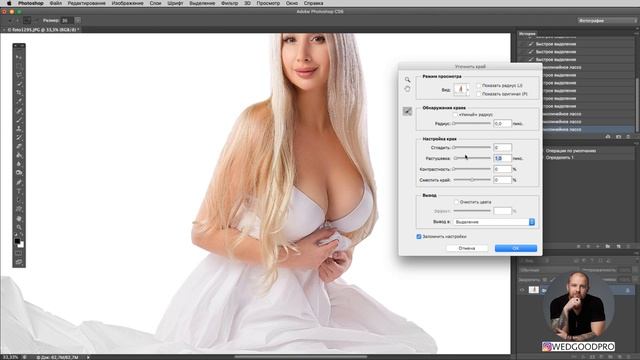Click History panel camera snapshot icon
640x360 pixels.
(x=619, y=137)
